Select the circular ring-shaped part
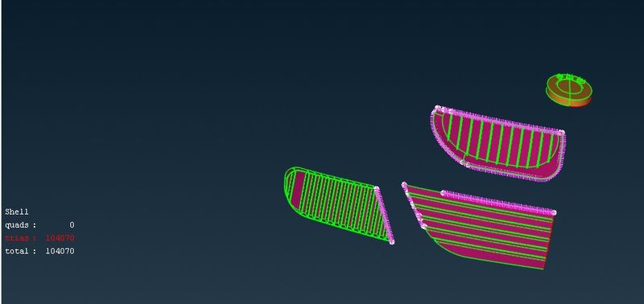 (x=569, y=90)
